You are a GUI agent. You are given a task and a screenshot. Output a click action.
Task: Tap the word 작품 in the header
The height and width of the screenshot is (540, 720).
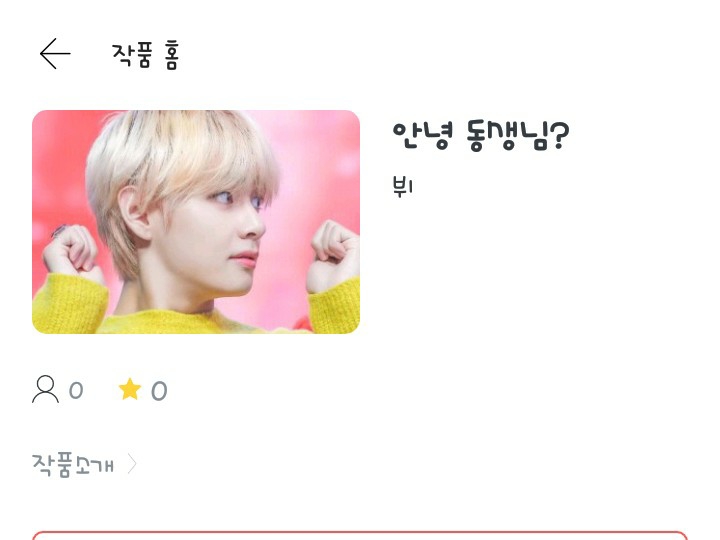131,56
